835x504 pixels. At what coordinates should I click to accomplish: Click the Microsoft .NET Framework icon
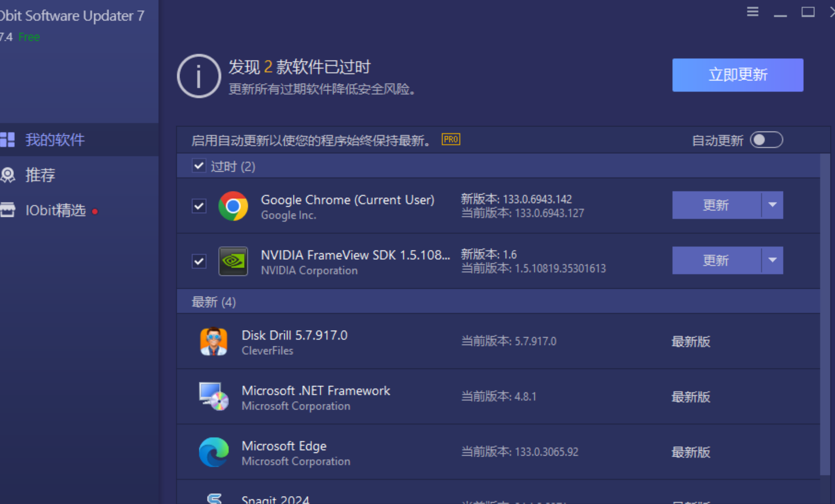pyautogui.click(x=213, y=396)
